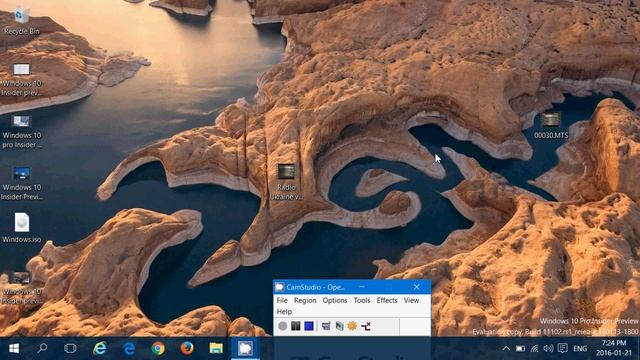Click the ENG language indicator
This screenshot has width=640, height=360.
580,349
